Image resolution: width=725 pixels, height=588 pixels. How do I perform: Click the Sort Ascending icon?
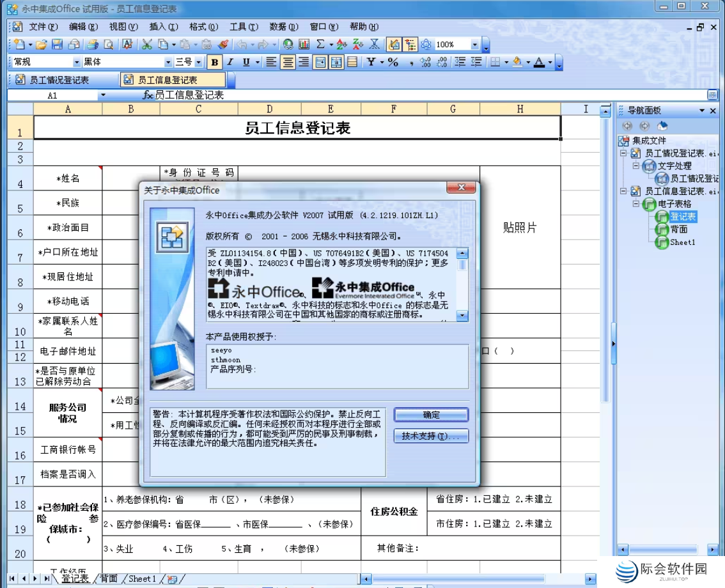click(x=341, y=45)
